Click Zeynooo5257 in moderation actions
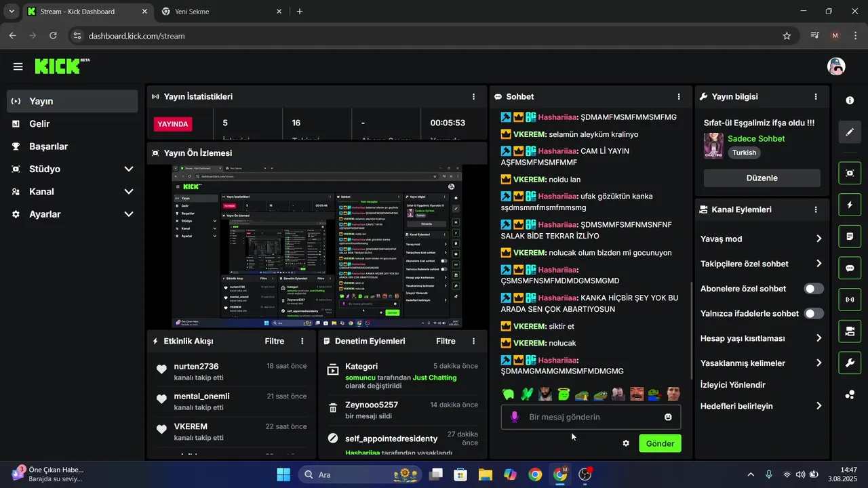Image resolution: width=868 pixels, height=488 pixels. pyautogui.click(x=372, y=405)
